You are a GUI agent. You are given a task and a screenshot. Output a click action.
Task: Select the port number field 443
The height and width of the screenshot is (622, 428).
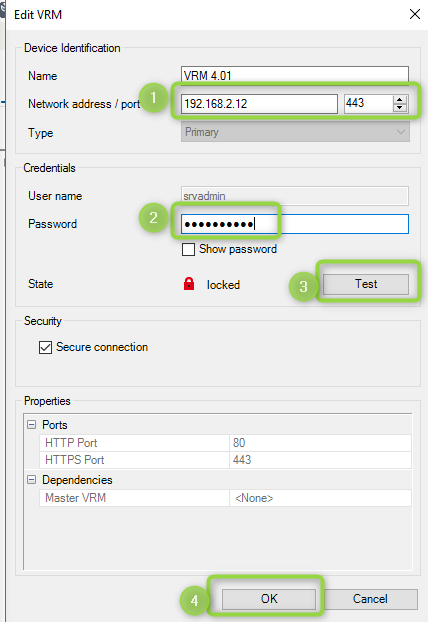point(369,104)
